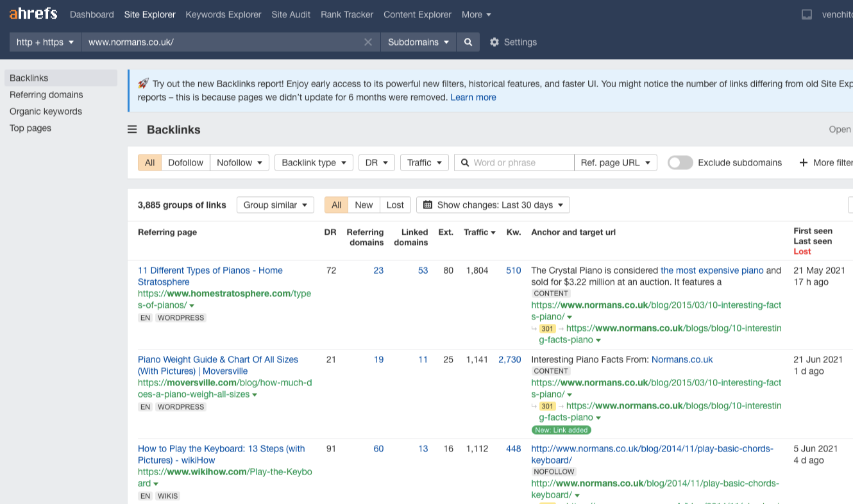853x504 pixels.
Task: Open Content Explorer in top navigation
Action: point(418,14)
